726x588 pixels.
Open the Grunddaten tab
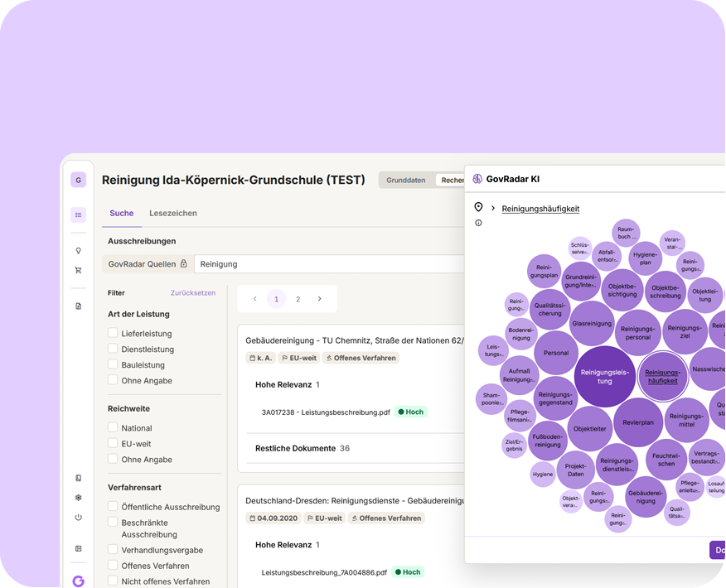click(405, 180)
